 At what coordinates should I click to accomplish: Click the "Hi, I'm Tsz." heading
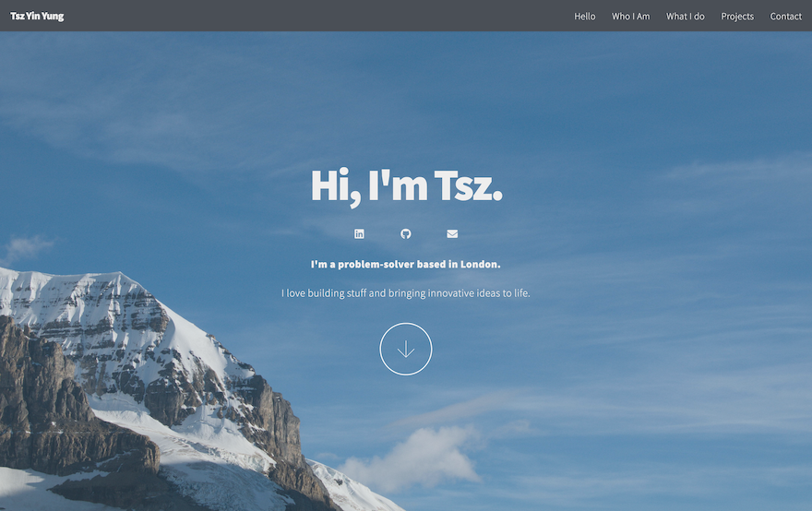tap(406, 186)
